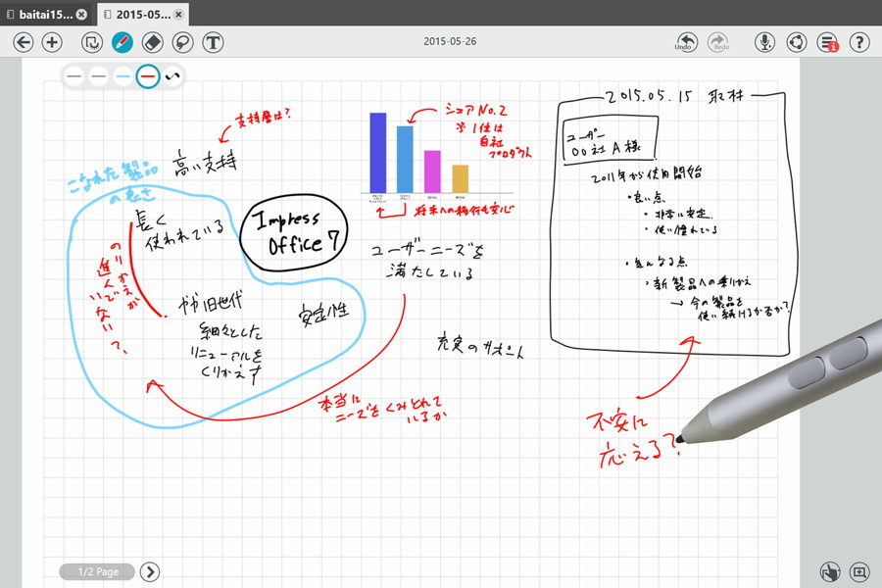
Task: Open menu list with info badge
Action: click(x=828, y=42)
